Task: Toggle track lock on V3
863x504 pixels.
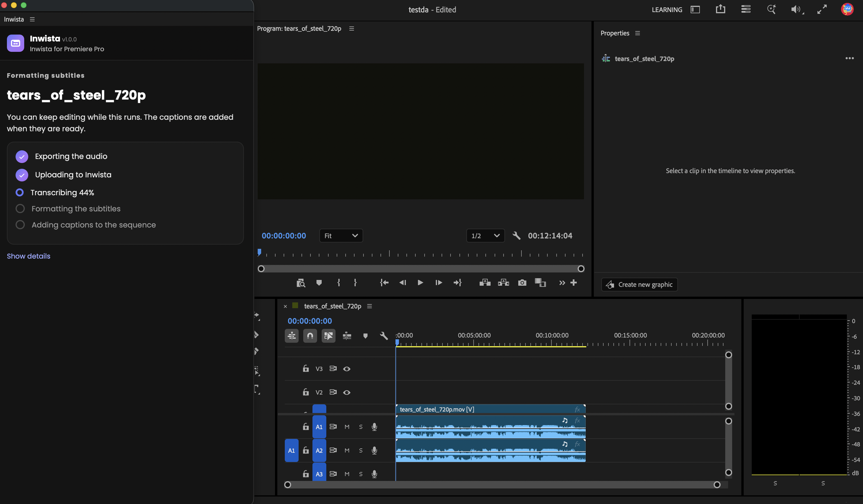Action: (306, 369)
